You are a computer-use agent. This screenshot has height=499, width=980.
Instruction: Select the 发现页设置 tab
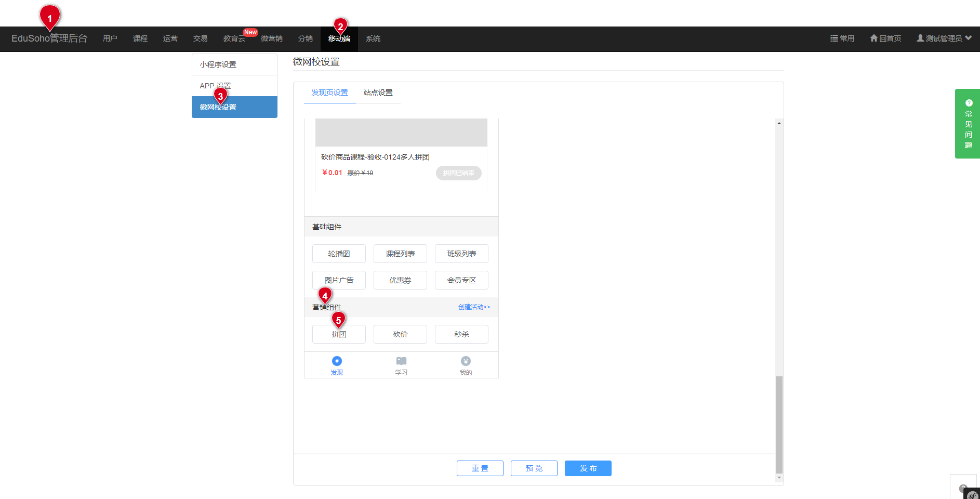329,93
